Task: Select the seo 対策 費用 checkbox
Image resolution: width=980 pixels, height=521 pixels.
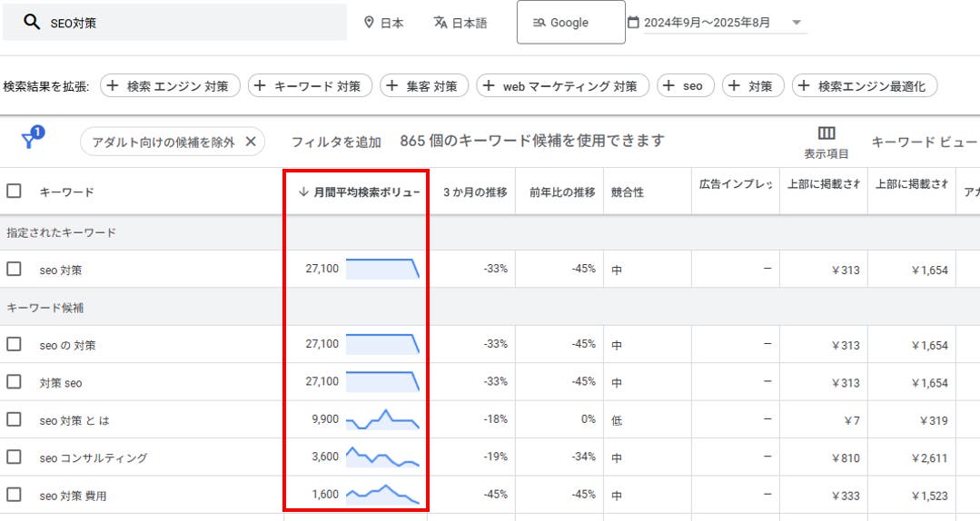Action: pos(14,495)
